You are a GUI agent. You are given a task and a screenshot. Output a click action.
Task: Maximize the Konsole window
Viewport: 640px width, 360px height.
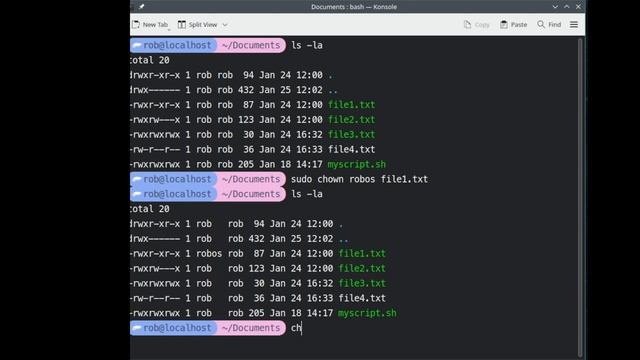[567, 7]
